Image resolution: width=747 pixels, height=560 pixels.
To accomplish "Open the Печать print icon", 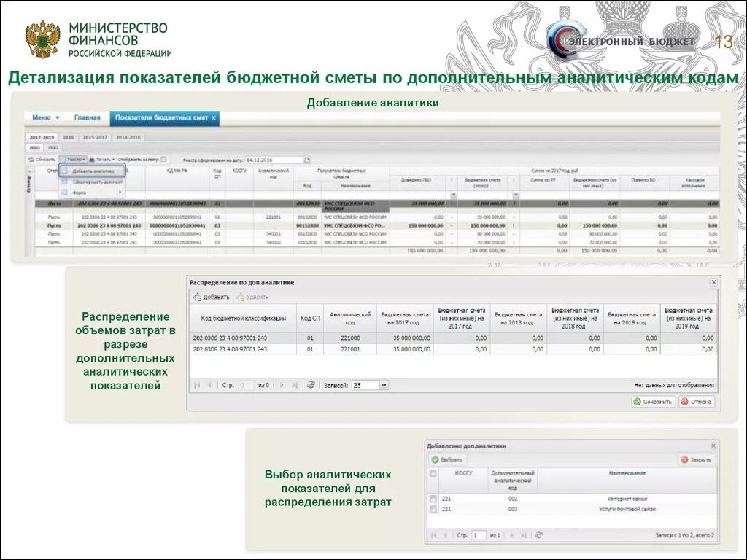I will tap(91, 160).
